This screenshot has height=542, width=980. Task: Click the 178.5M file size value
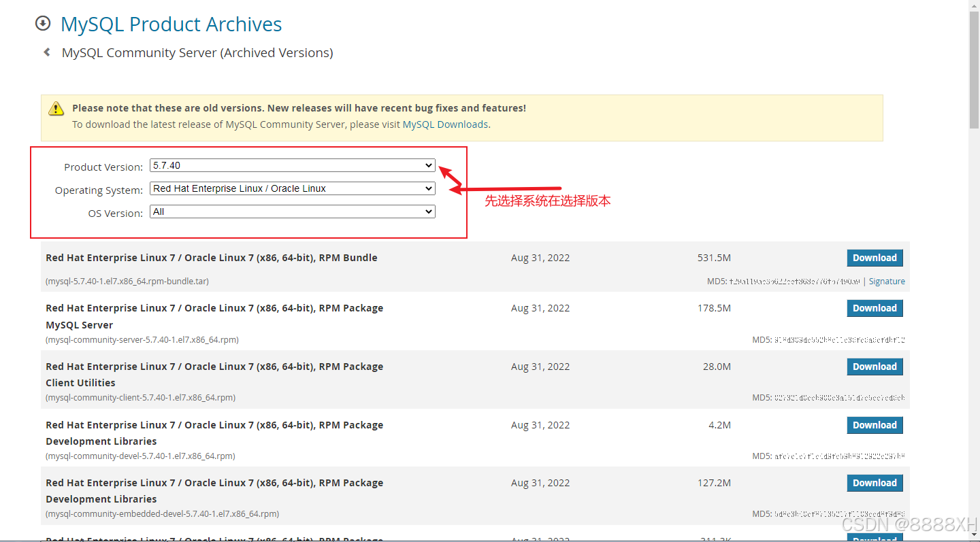point(714,308)
